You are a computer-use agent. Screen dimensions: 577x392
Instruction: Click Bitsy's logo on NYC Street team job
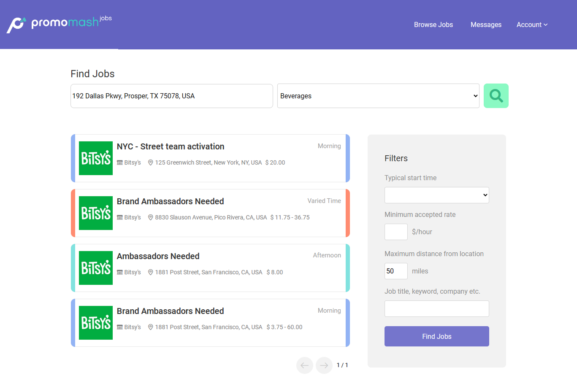coord(96,158)
